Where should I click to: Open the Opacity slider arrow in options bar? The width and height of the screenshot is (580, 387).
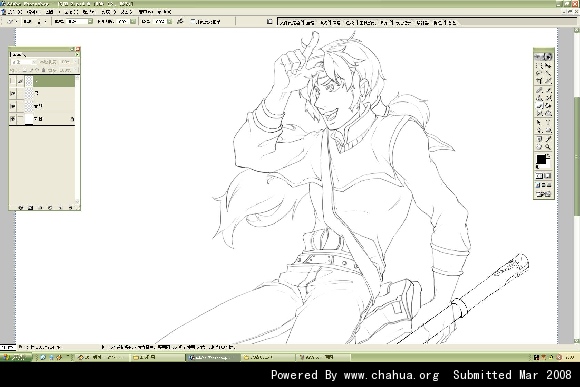click(133, 21)
